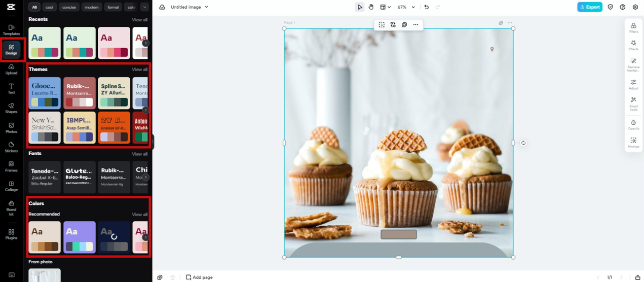Expand the style filter tags dropdown
Viewport: 644px width, 282px height.
[144, 7]
